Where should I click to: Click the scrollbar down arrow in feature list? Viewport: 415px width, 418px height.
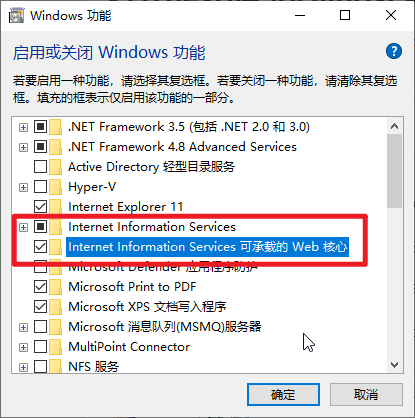tap(395, 365)
